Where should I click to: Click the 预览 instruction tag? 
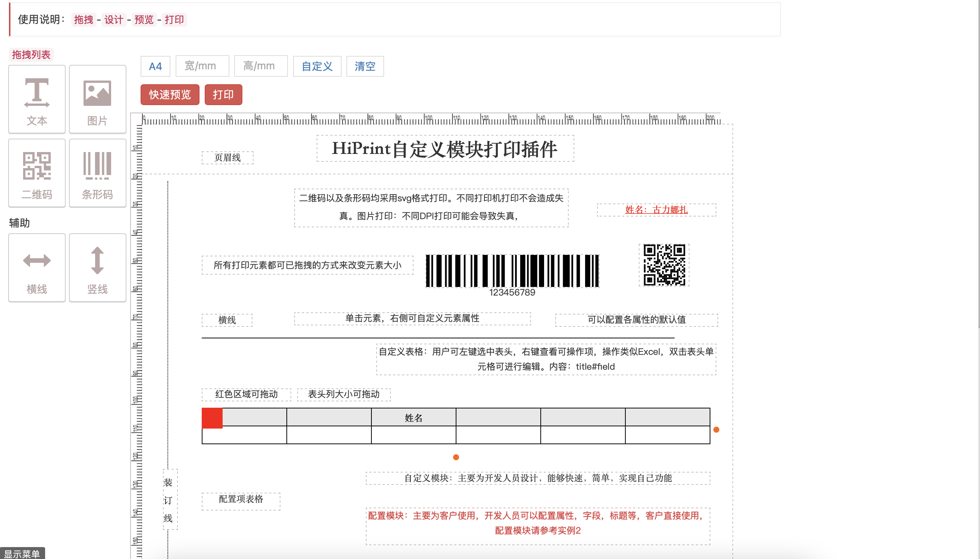coord(144,20)
